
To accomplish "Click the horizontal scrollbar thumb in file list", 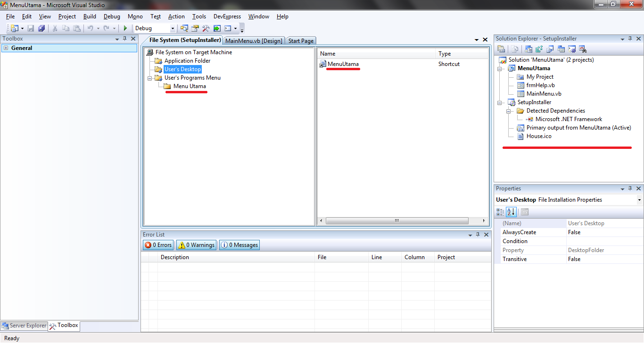I will pos(397,220).
